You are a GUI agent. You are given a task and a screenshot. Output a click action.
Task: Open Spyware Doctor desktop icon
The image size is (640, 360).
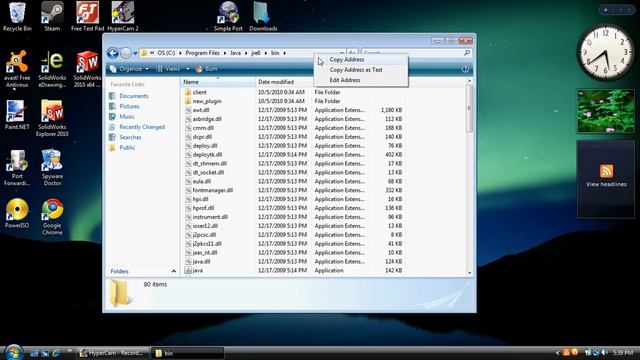point(52,168)
